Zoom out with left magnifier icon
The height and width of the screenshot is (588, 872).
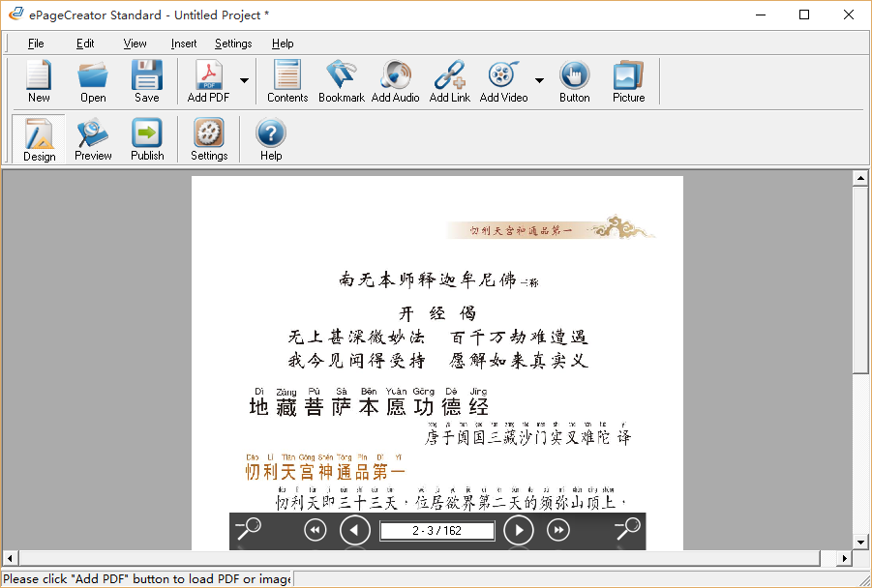click(248, 529)
